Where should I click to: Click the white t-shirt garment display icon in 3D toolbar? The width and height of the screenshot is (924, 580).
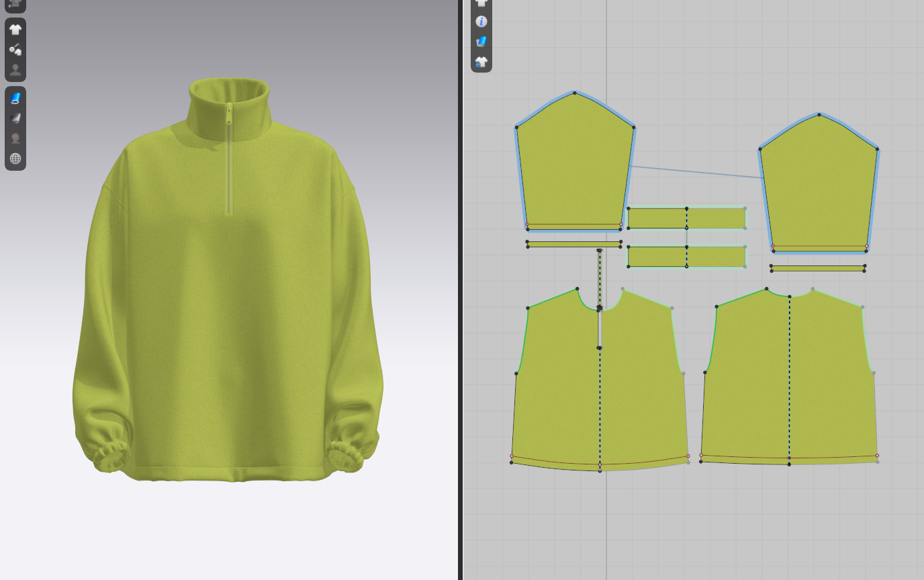(x=15, y=30)
